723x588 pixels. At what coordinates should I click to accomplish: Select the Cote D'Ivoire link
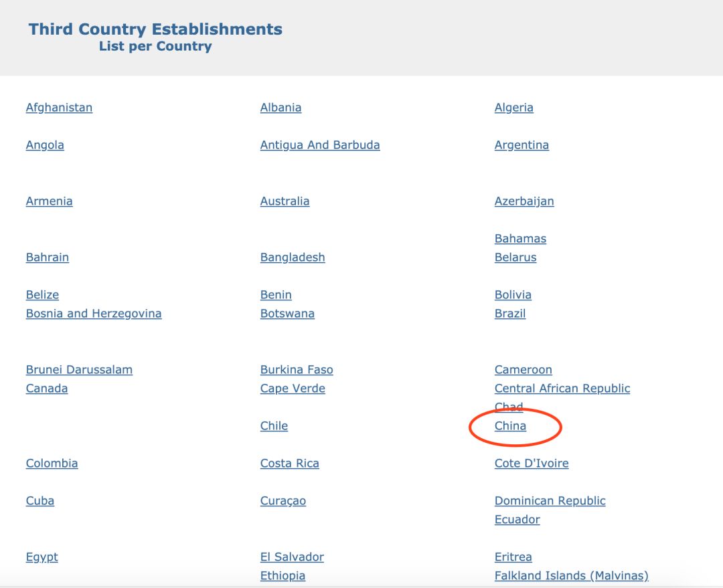coord(532,464)
